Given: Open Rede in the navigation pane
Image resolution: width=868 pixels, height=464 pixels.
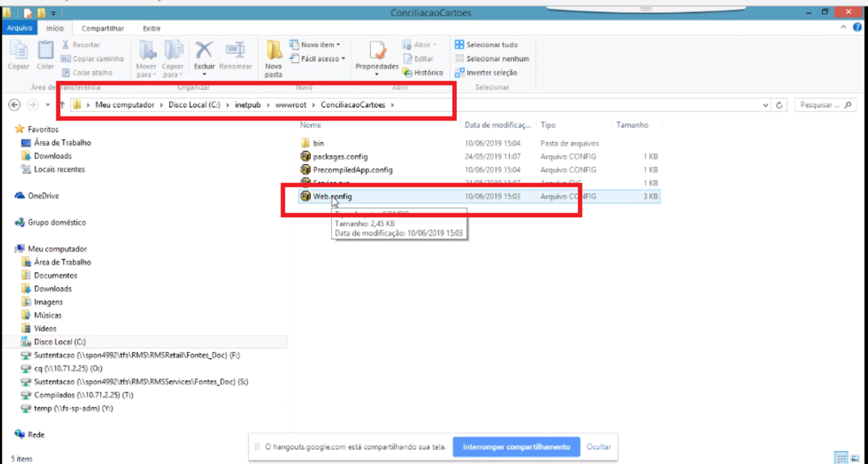Looking at the screenshot, I should (x=36, y=434).
